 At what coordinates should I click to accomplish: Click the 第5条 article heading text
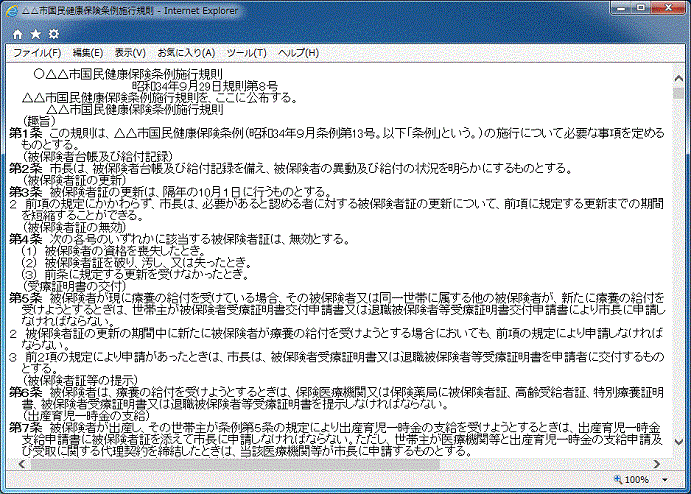click(x=25, y=298)
